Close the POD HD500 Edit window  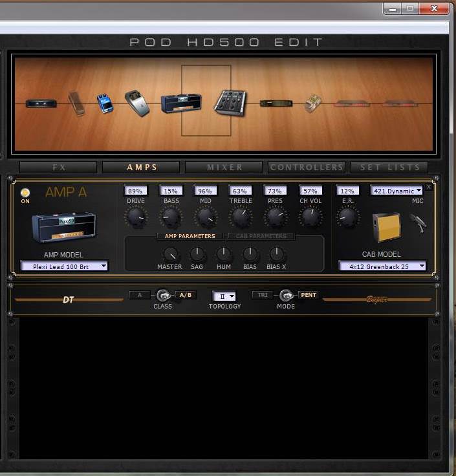(x=434, y=8)
